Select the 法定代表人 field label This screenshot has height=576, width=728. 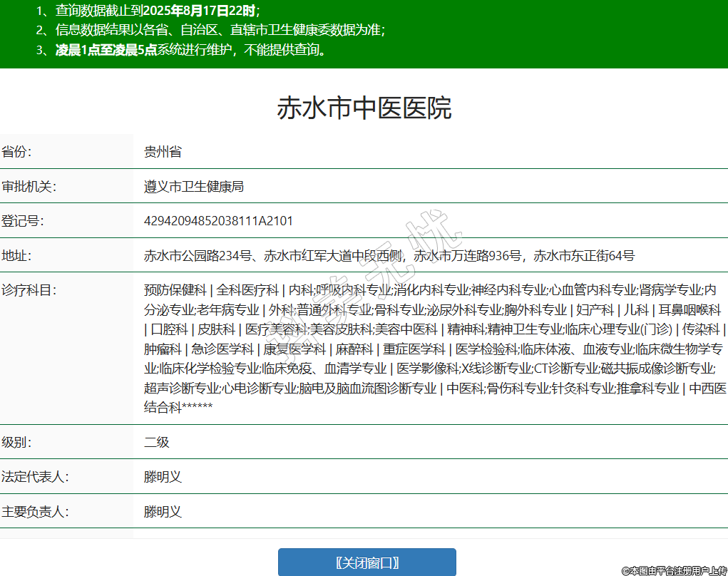[35, 477]
